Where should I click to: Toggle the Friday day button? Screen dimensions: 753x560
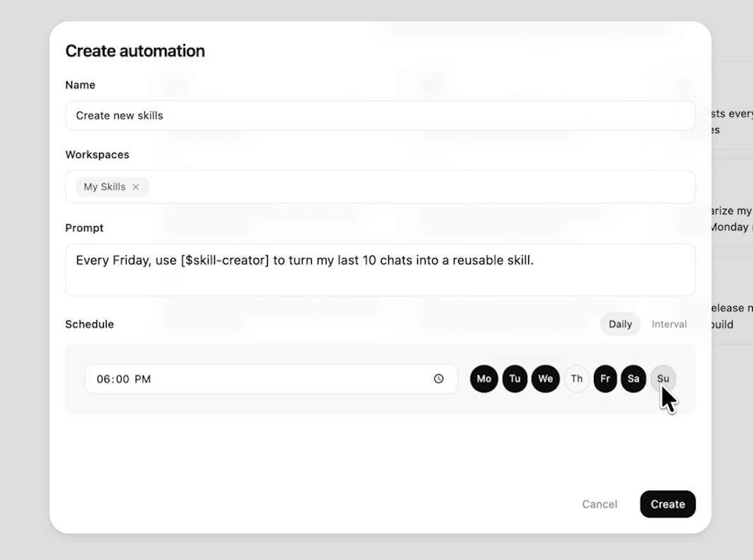pyautogui.click(x=605, y=379)
